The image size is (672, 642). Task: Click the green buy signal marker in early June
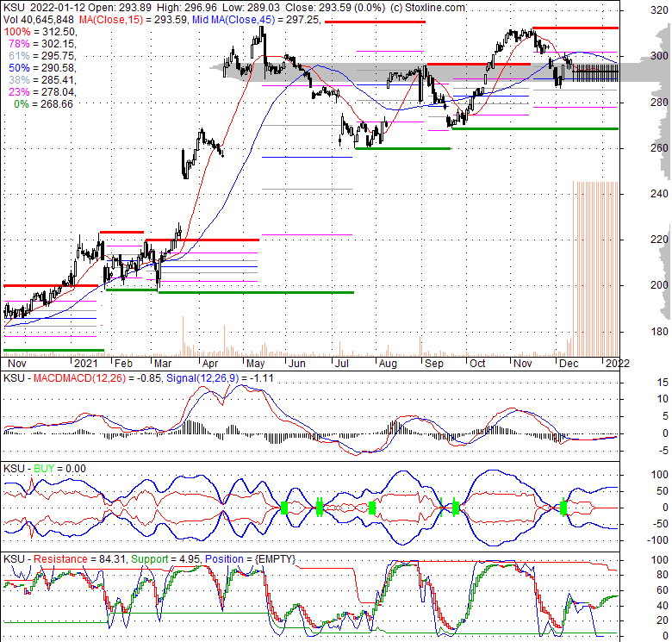tap(283, 508)
